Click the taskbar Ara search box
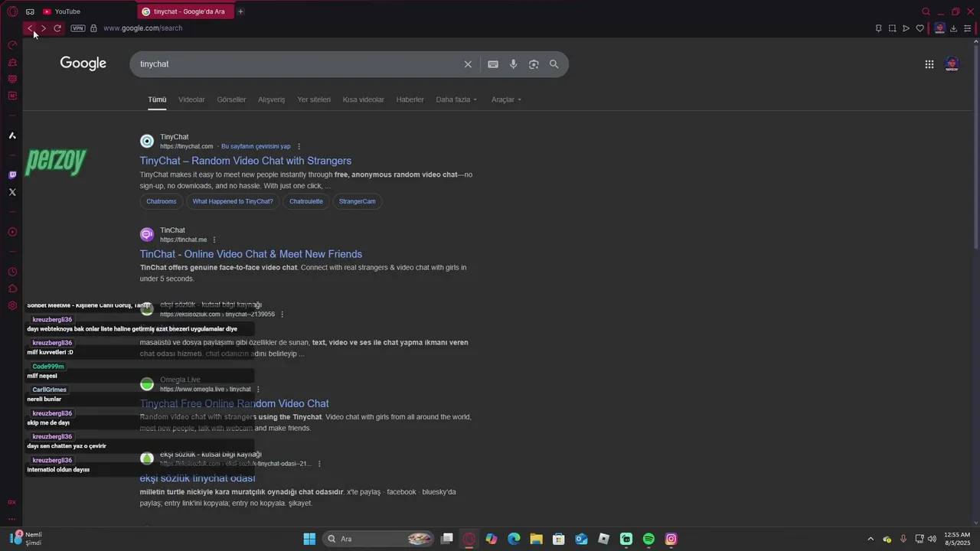The height and width of the screenshot is (551, 980). point(379,539)
